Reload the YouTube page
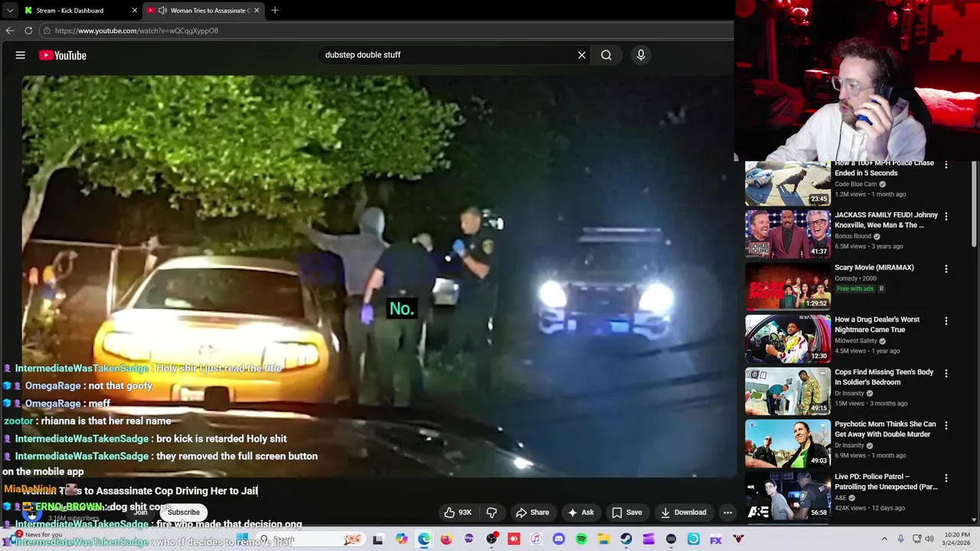The image size is (980, 551). tap(28, 31)
